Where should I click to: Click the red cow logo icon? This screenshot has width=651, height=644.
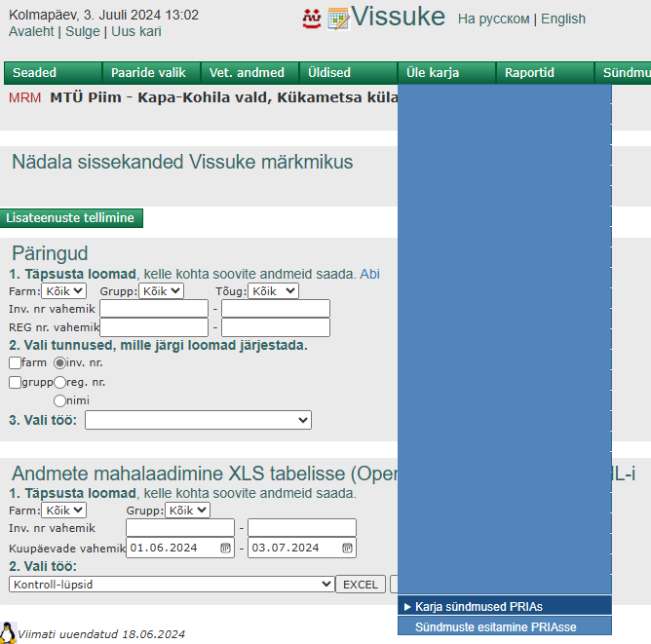[x=312, y=19]
